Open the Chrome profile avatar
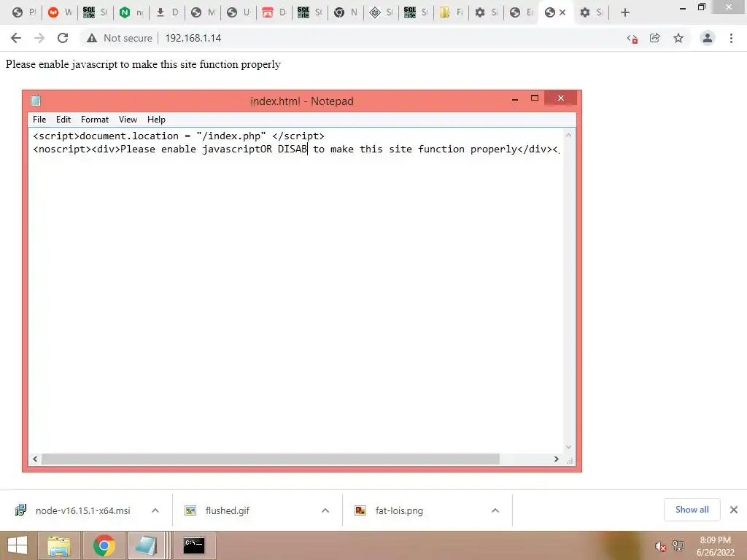Viewport: 747px width, 560px height. click(708, 38)
